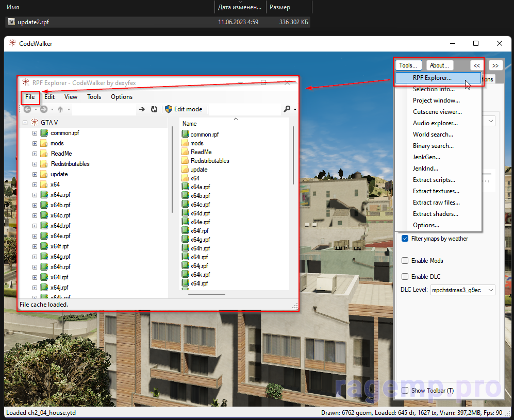Choose Extract textures... from Tools menu
The width and height of the screenshot is (514, 420).
(436, 191)
